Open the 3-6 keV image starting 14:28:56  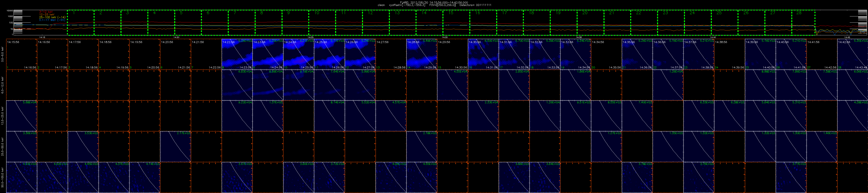tap(422, 54)
